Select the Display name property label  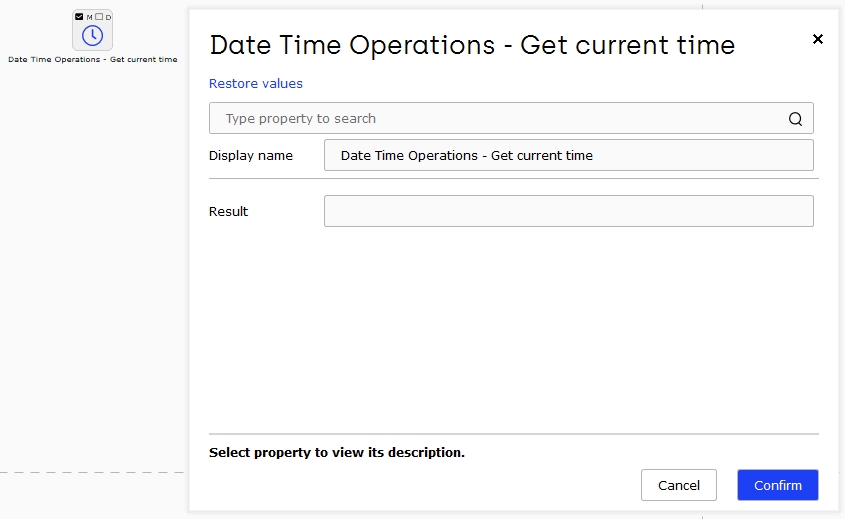[251, 155]
